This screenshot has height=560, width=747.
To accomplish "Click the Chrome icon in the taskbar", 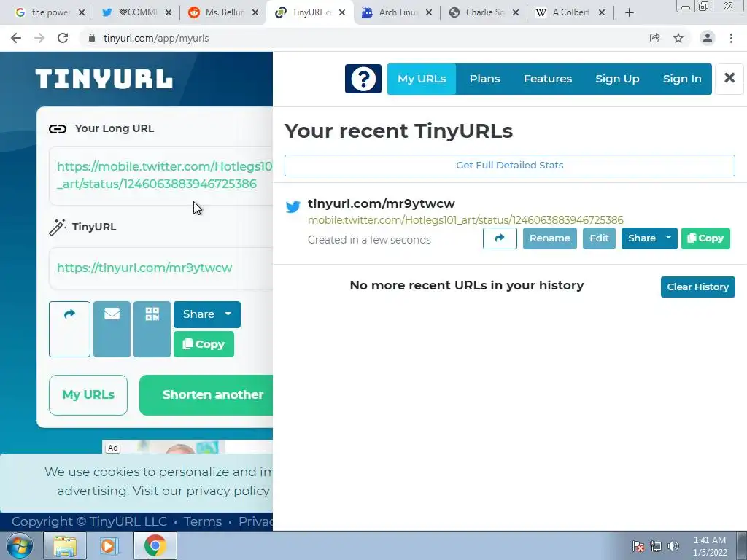I will [x=155, y=545].
